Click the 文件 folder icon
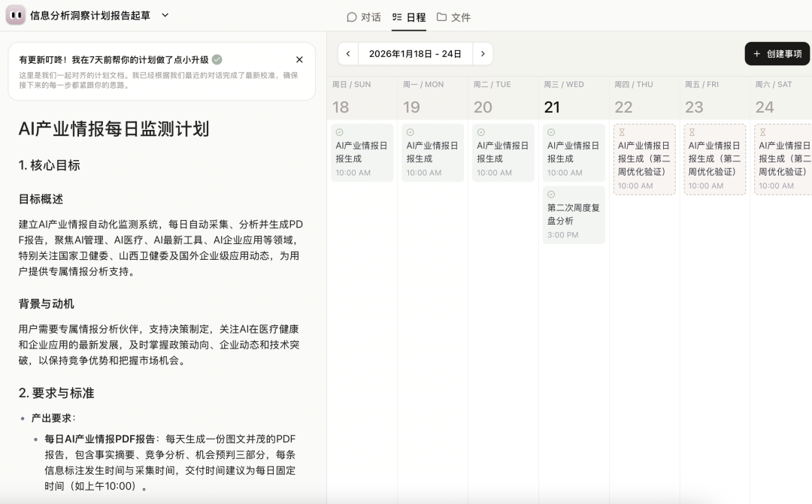The image size is (812, 504). point(441,17)
